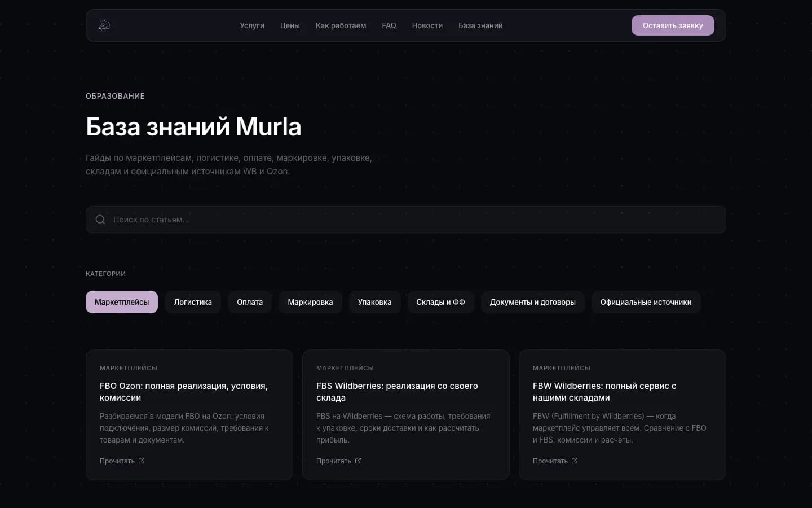The image size is (812, 508).
Task: Click the МАРКЕТПЛЕЙСЫ tag on FBS Wildberries card
Action: point(345,368)
